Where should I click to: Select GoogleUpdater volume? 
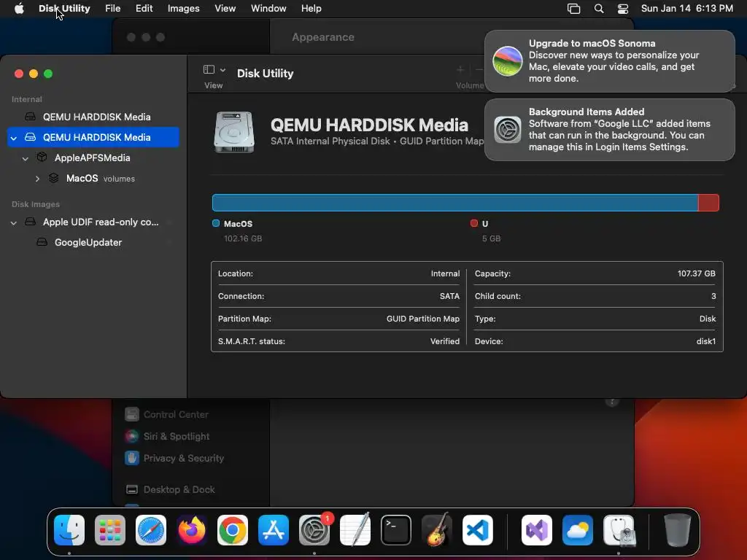(88, 242)
